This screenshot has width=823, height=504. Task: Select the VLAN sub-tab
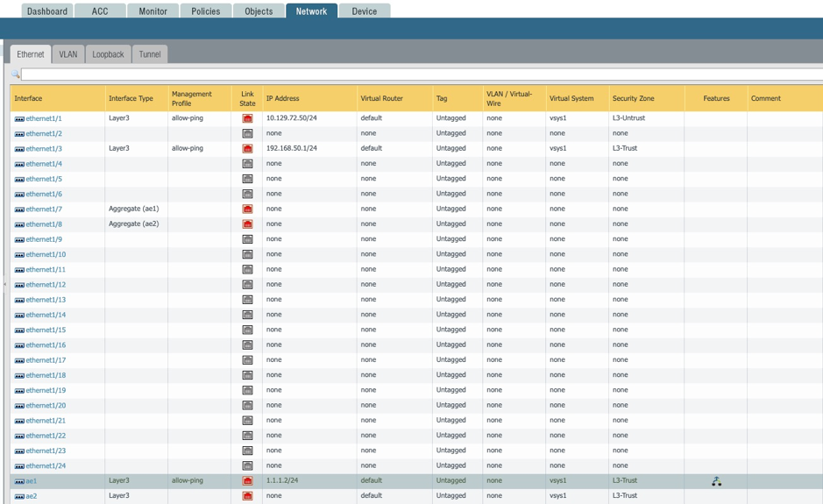pos(68,54)
